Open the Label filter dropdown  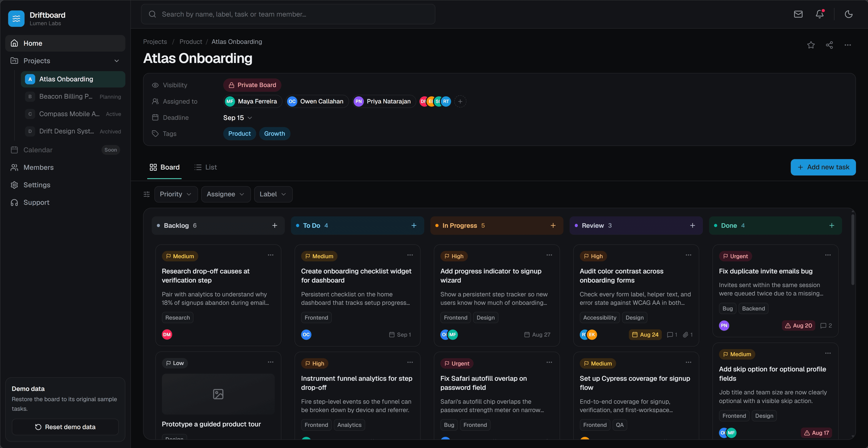tap(273, 194)
